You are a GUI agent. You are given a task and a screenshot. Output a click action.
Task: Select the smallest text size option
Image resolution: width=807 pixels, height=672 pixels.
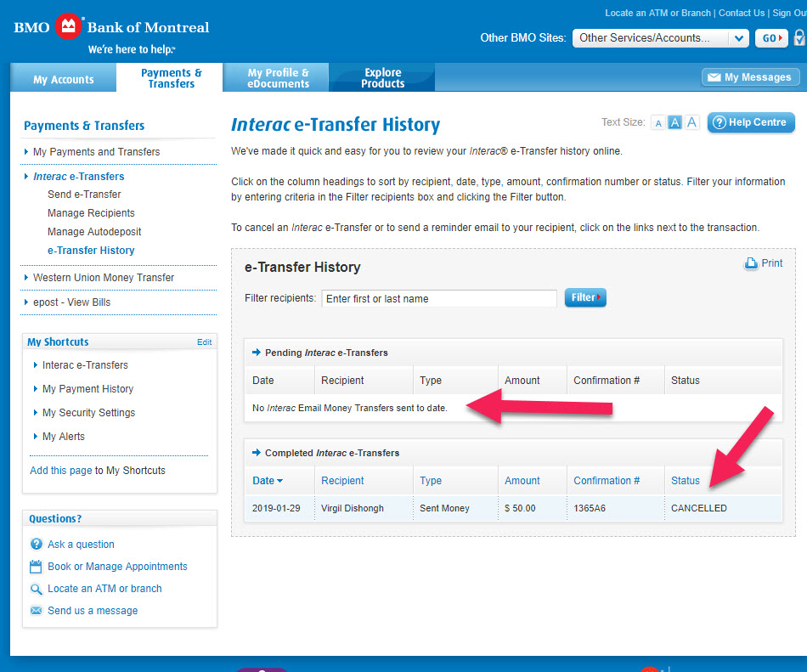coord(657,123)
